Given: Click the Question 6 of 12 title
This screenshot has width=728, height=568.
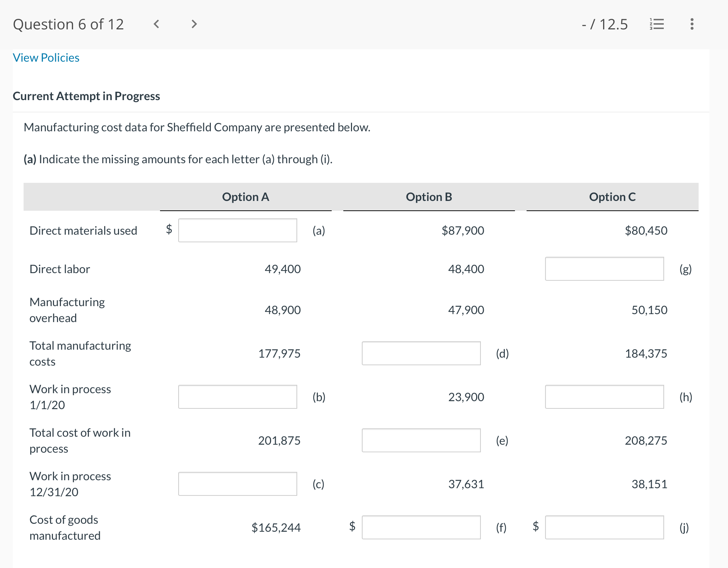Looking at the screenshot, I should pyautogui.click(x=69, y=24).
